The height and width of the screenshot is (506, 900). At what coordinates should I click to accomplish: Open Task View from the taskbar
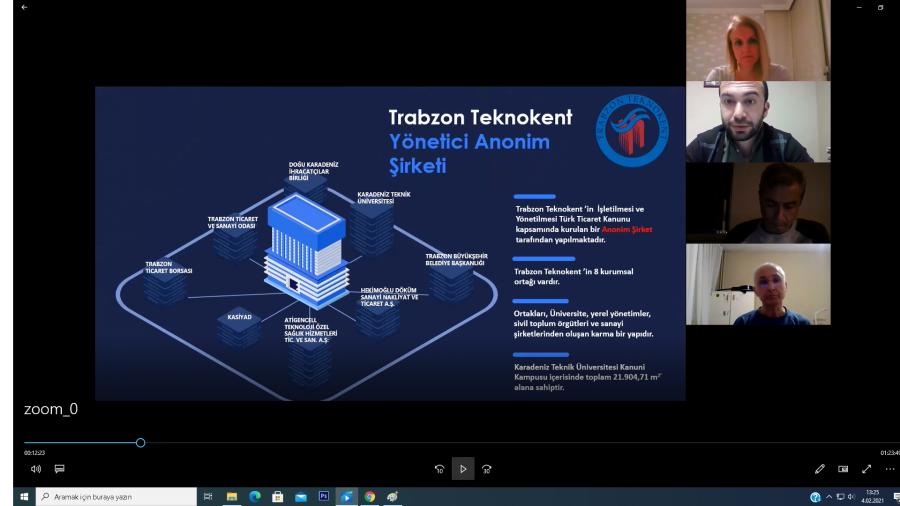point(208,496)
